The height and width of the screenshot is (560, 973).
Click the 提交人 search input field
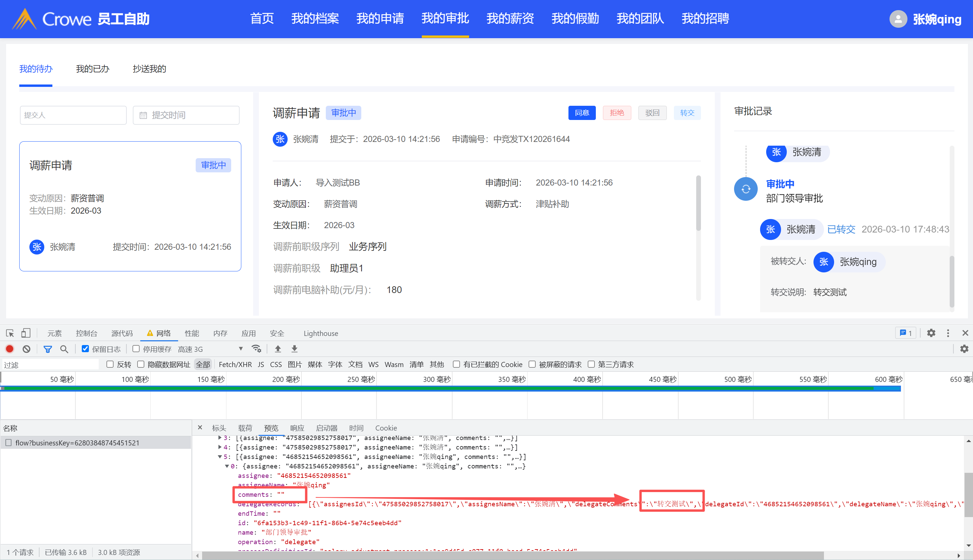(x=73, y=115)
